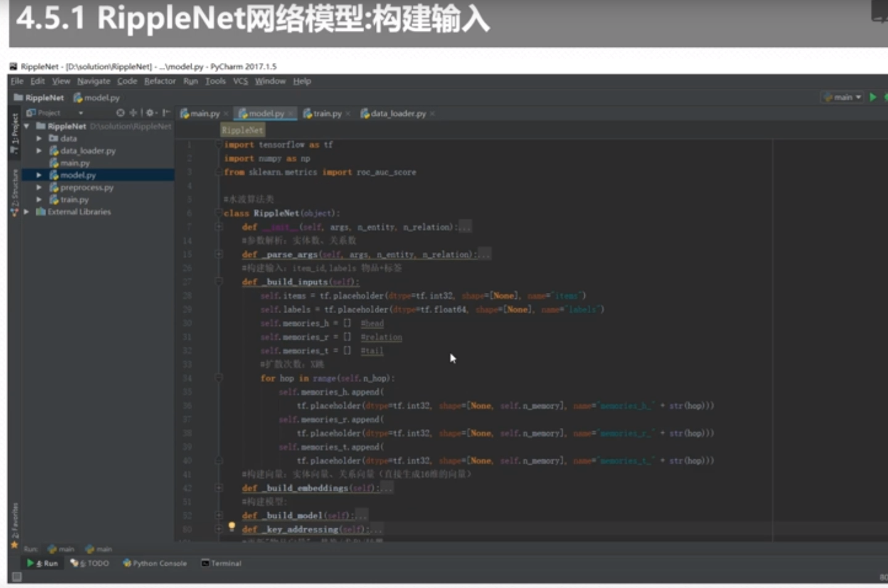Open the VCS menu
Image resolution: width=888 pixels, height=588 pixels.
[x=240, y=81]
